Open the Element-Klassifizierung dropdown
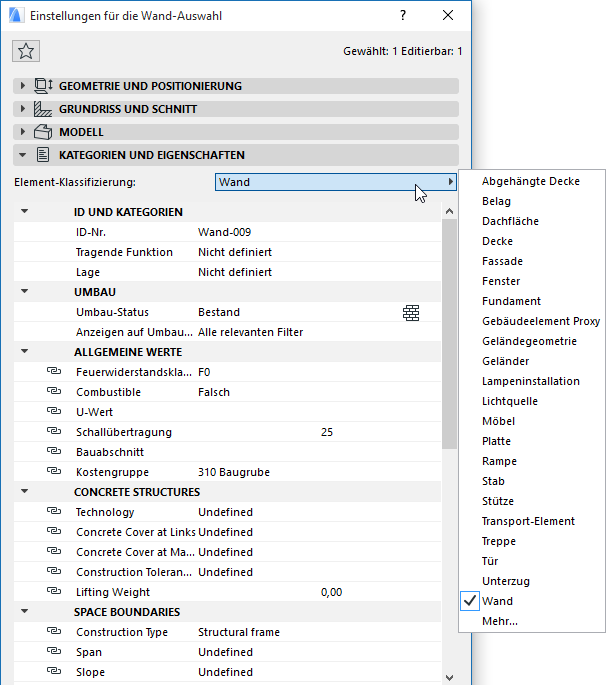The width and height of the screenshot is (606, 685). point(336,182)
